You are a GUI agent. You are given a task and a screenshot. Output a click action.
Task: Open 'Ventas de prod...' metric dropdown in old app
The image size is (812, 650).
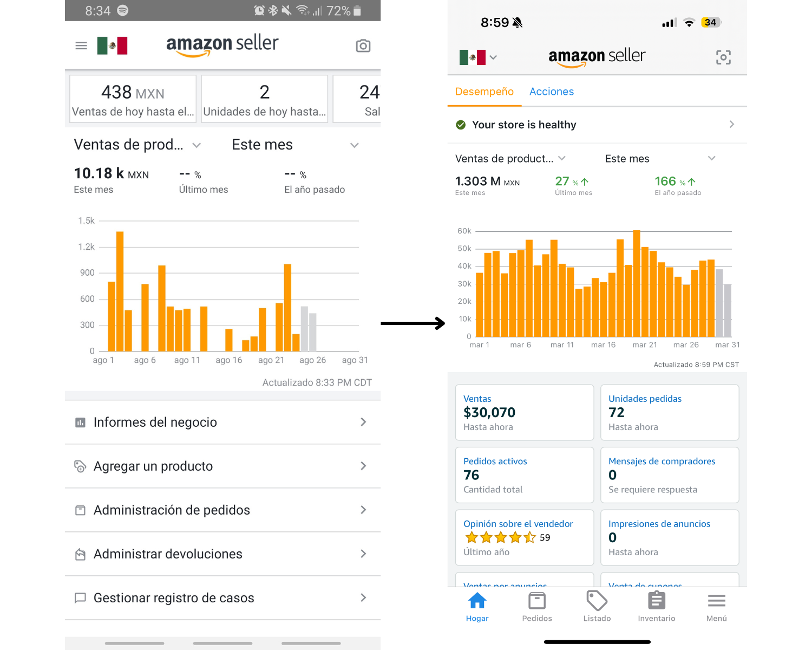pos(138,145)
